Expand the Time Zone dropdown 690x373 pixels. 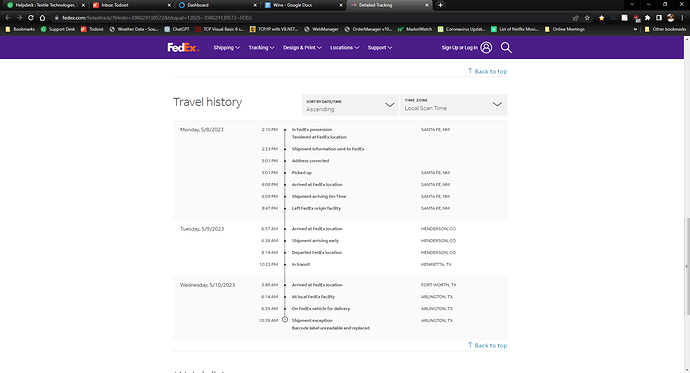(453, 105)
